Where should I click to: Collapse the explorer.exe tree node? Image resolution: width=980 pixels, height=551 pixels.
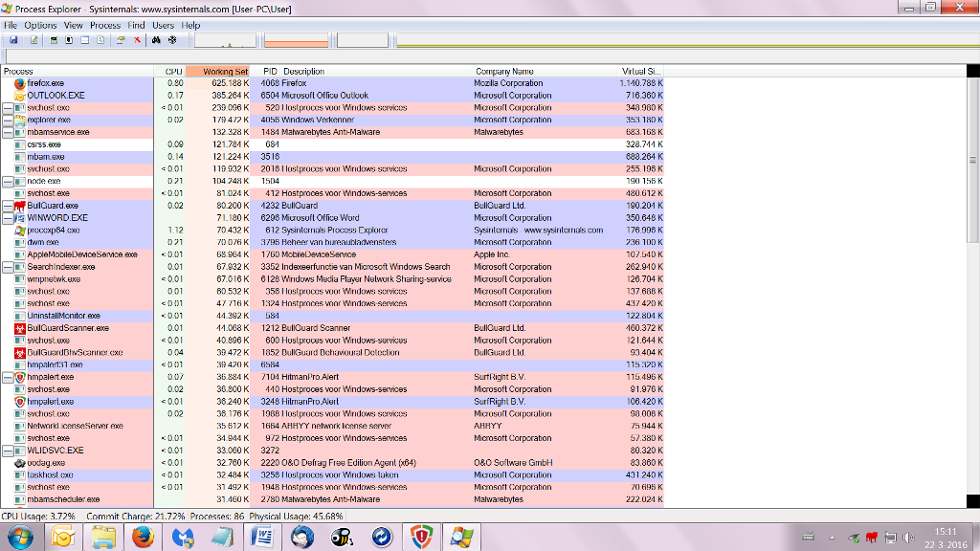pyautogui.click(x=8, y=120)
